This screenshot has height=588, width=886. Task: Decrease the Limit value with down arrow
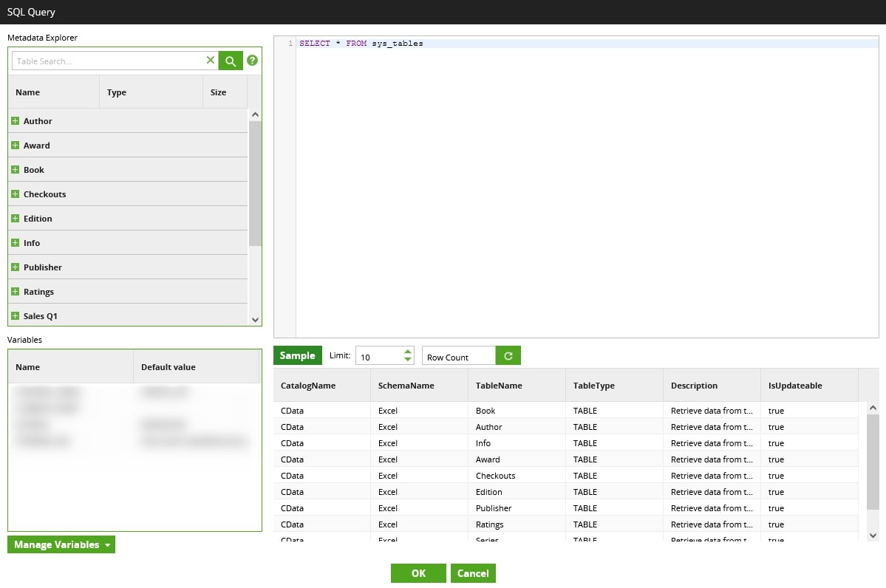pos(407,359)
